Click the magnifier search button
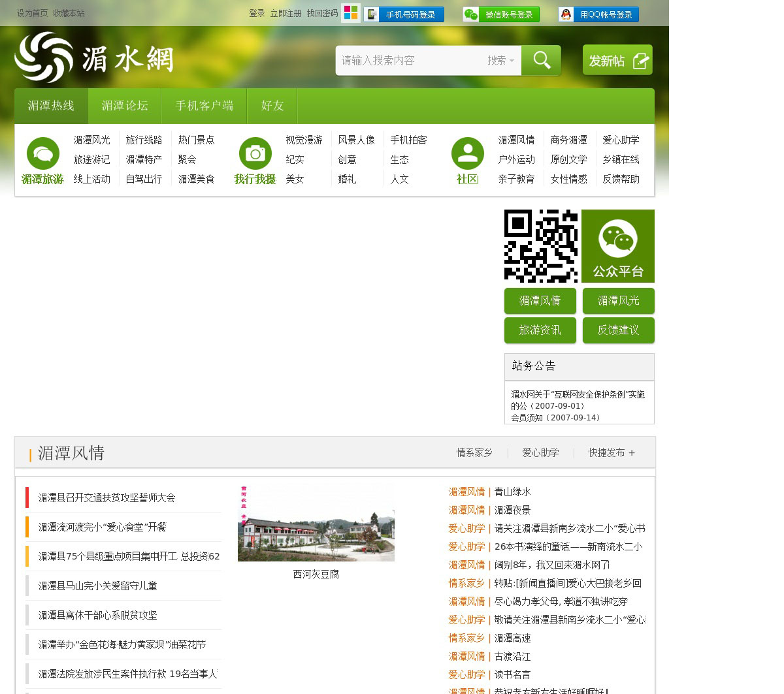Viewport: 784px width, 694px height. (x=541, y=60)
